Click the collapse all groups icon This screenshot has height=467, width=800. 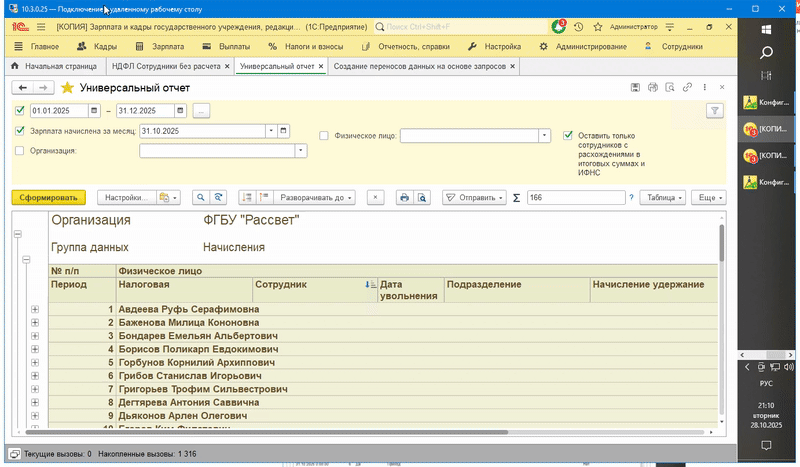point(247,198)
